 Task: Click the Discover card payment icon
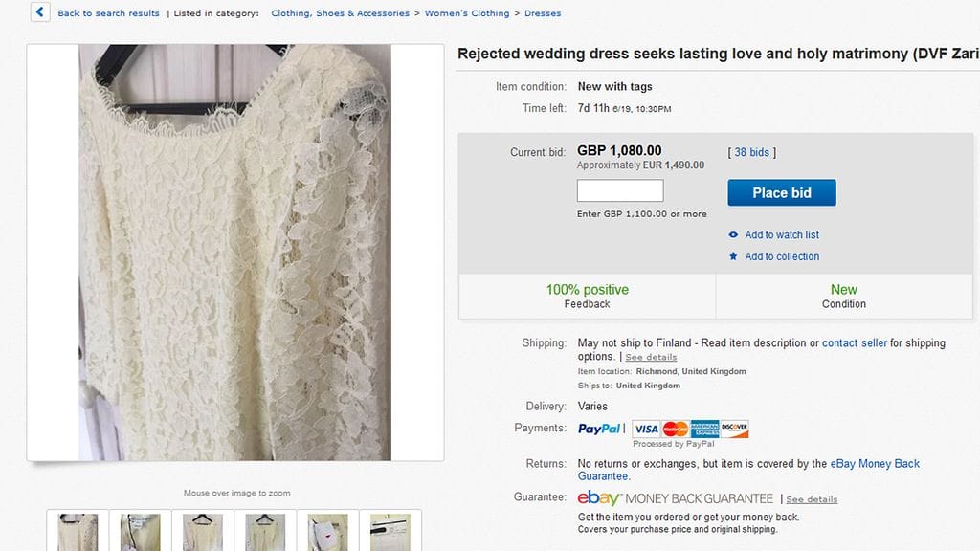click(733, 429)
